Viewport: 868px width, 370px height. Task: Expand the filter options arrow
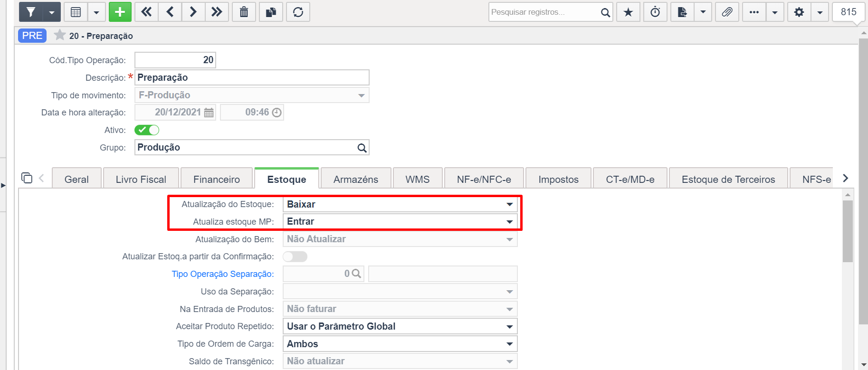tap(51, 12)
